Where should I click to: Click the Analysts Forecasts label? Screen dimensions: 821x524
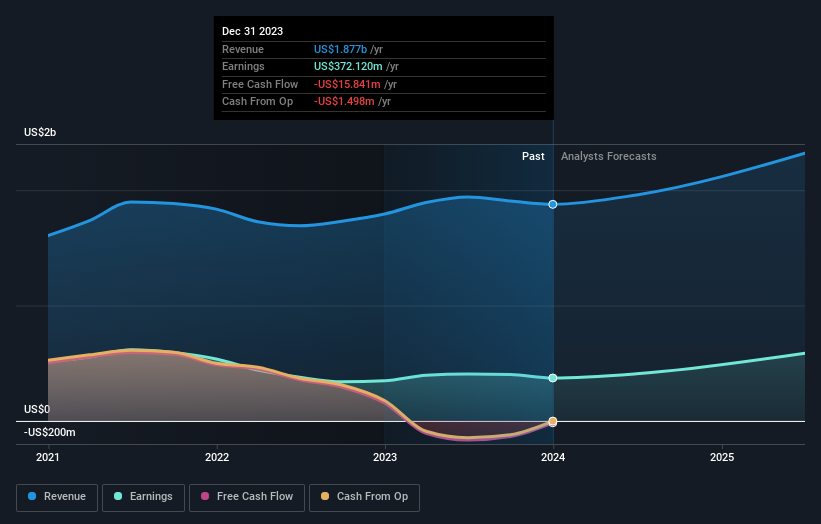click(608, 157)
